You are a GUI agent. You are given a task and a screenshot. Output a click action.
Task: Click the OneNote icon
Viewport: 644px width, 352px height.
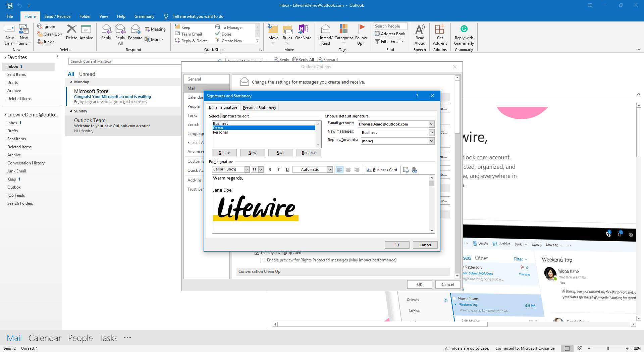point(303,32)
